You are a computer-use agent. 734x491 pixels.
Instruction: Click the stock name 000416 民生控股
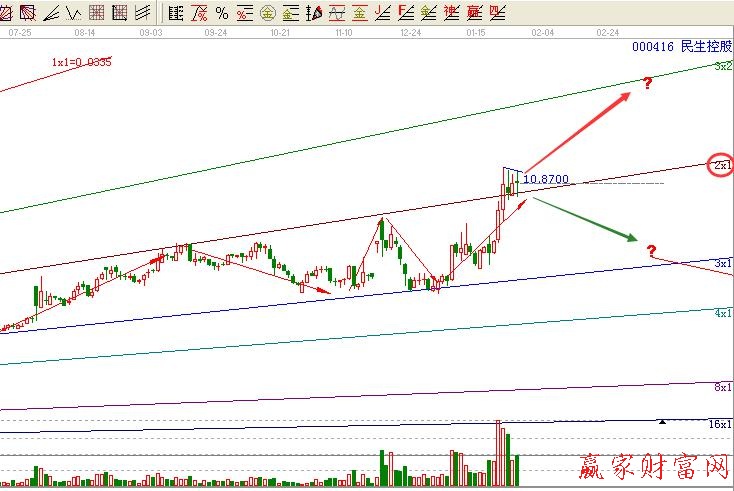(682, 47)
